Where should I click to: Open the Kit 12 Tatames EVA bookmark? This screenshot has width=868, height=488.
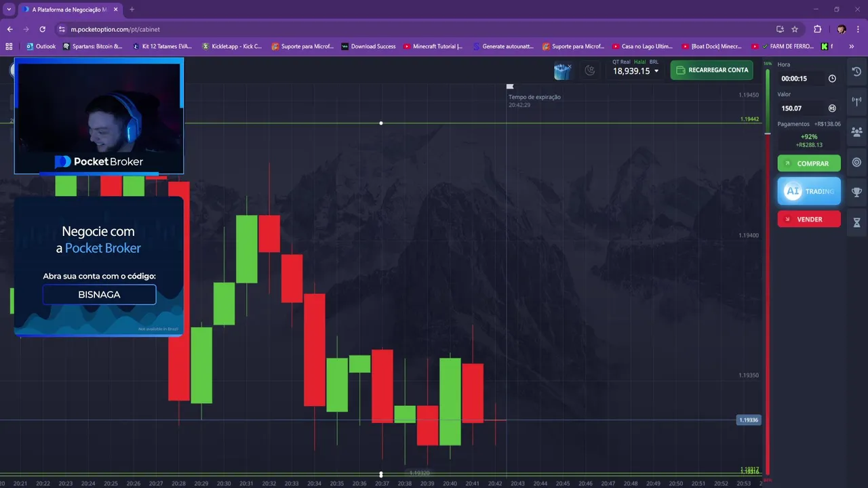point(162,46)
